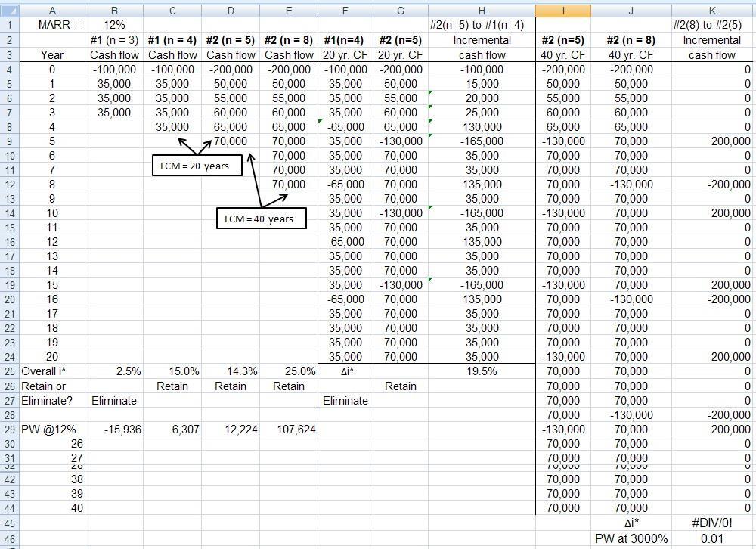Viewport: 756px width, 549px height.
Task: Select the 14.3% overall rate cell
Action: tap(231, 371)
